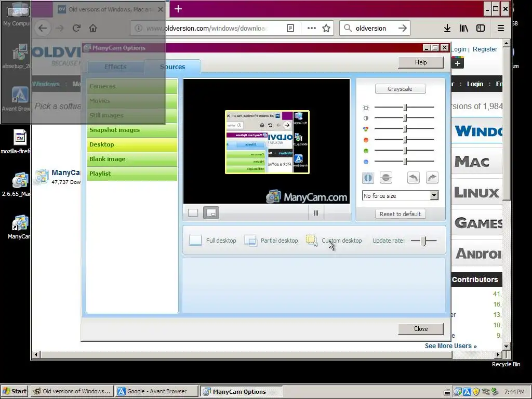Click the Firefox horizontal scrollbar left arrow
Image resolution: width=532 pixels, height=399 pixels.
[x=36, y=354]
